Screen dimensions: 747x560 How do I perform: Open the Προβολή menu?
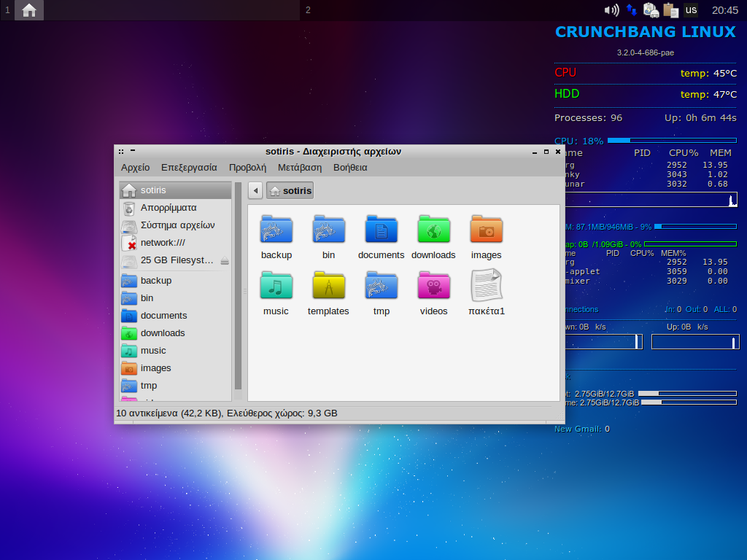(x=248, y=168)
